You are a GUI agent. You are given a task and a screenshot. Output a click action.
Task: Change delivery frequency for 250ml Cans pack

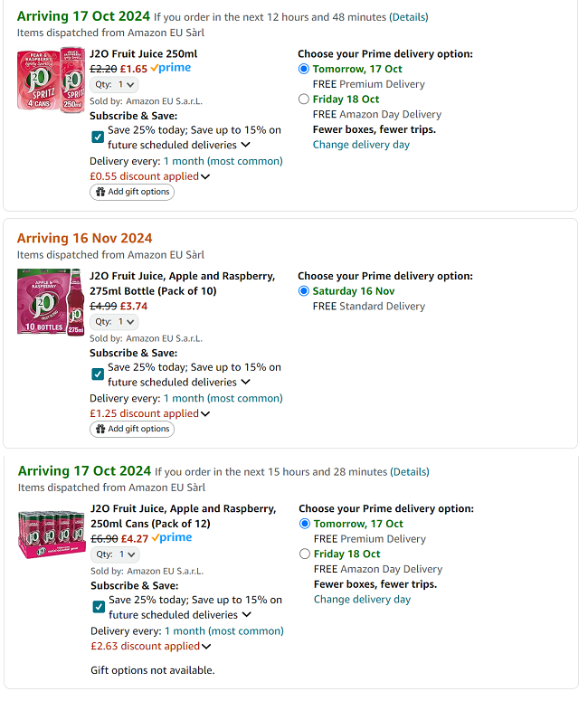(x=223, y=631)
